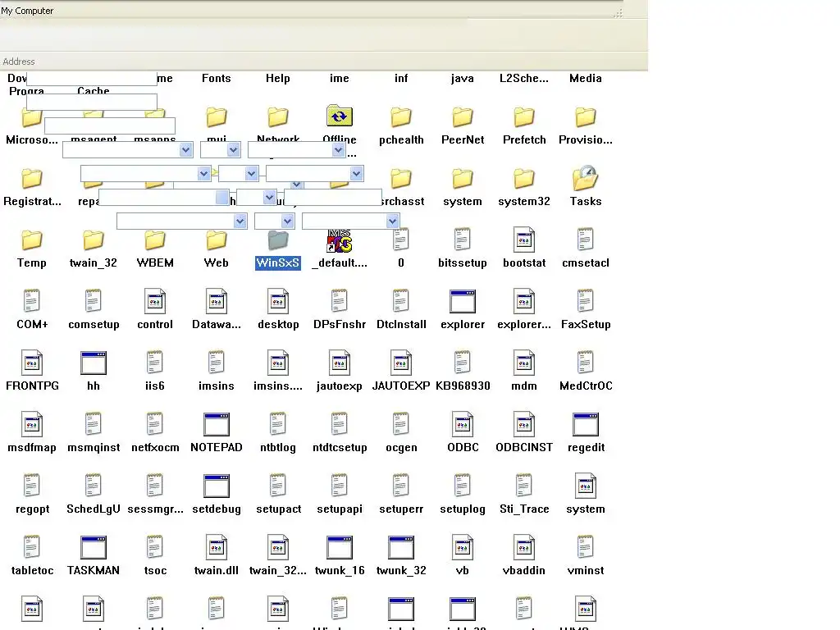Select the twain.dll file icon

pyautogui.click(x=217, y=547)
